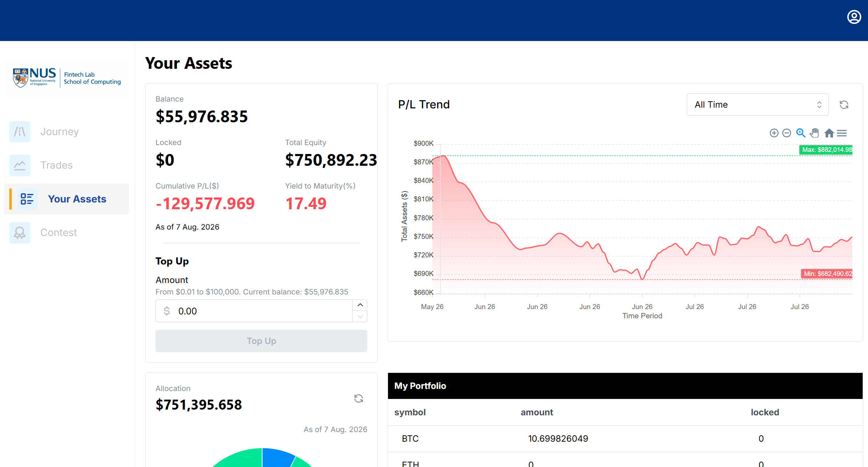This screenshot has width=868, height=467.
Task: Select the BTC row symbol
Action: (410, 438)
